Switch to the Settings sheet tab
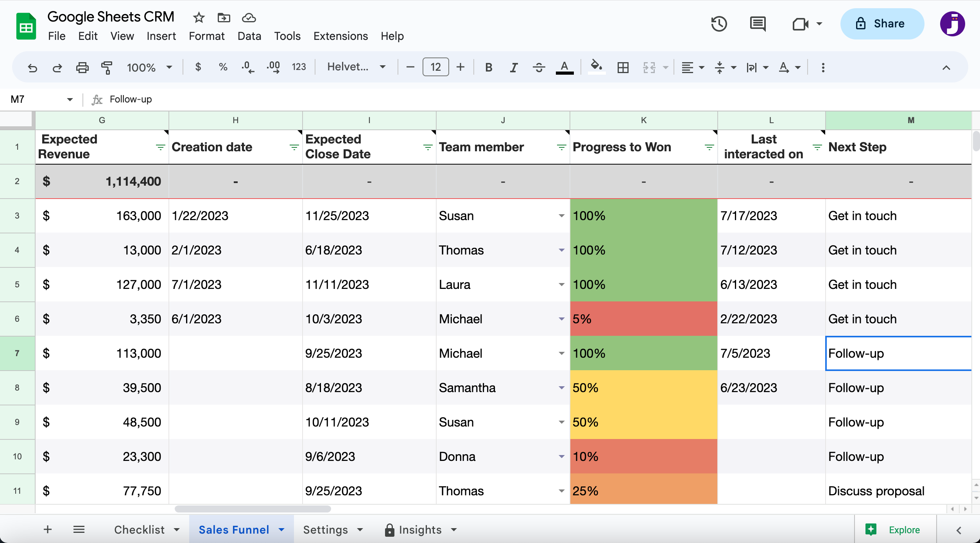 pyautogui.click(x=325, y=530)
